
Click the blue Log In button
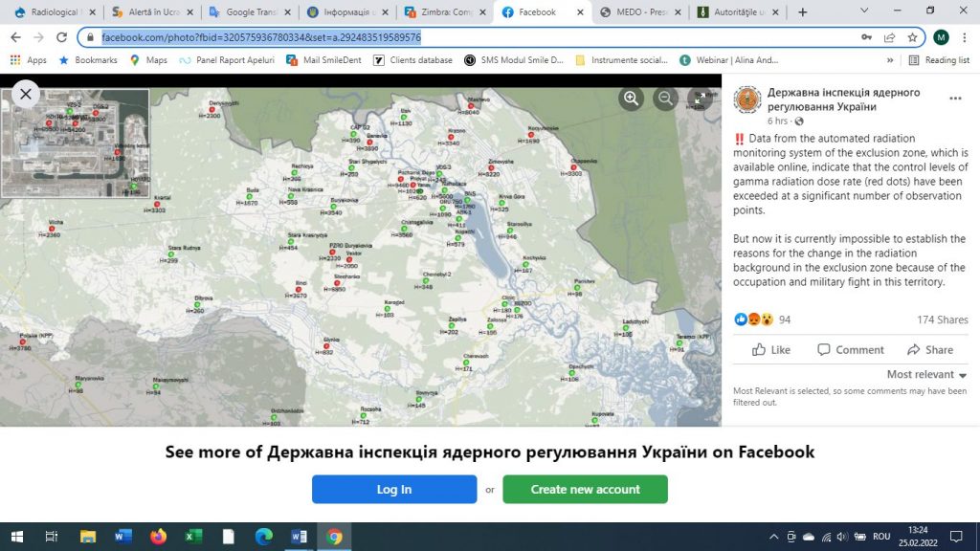click(394, 489)
